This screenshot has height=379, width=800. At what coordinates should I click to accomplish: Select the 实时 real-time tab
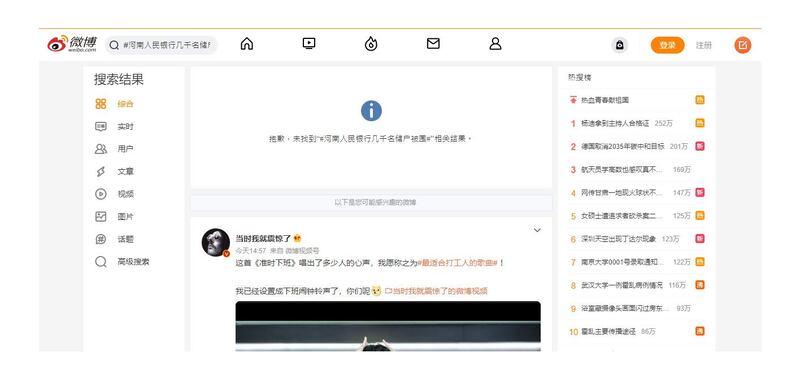[126, 127]
